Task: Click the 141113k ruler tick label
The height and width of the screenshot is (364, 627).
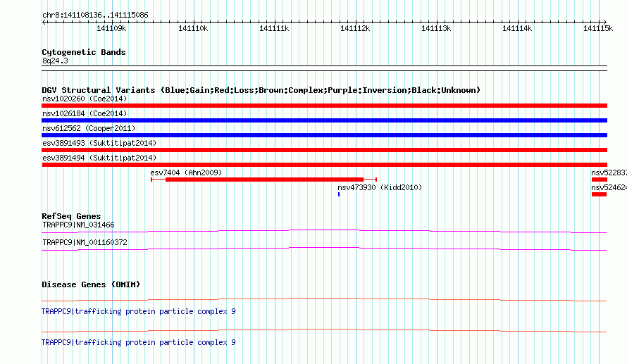Action: point(436,28)
